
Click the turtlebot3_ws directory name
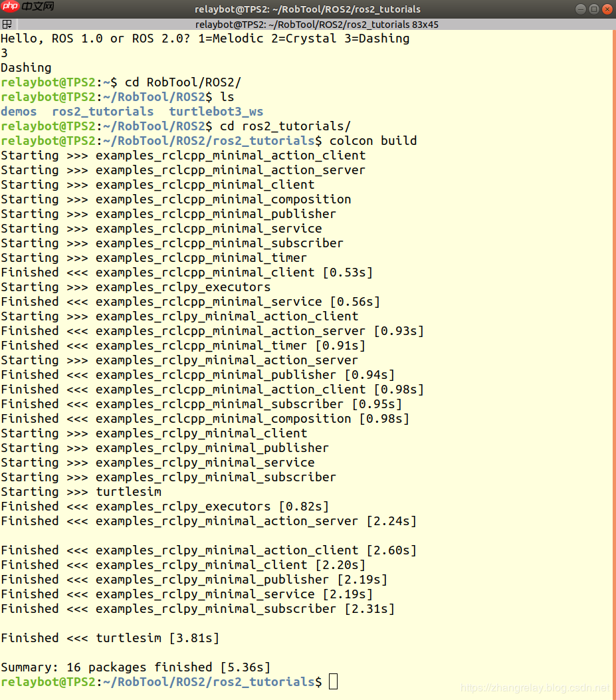coord(216,112)
